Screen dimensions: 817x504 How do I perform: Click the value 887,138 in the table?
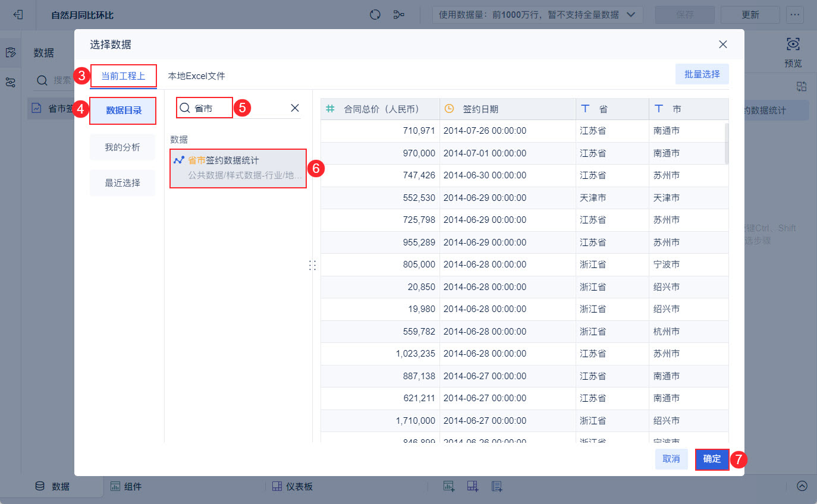tap(419, 376)
